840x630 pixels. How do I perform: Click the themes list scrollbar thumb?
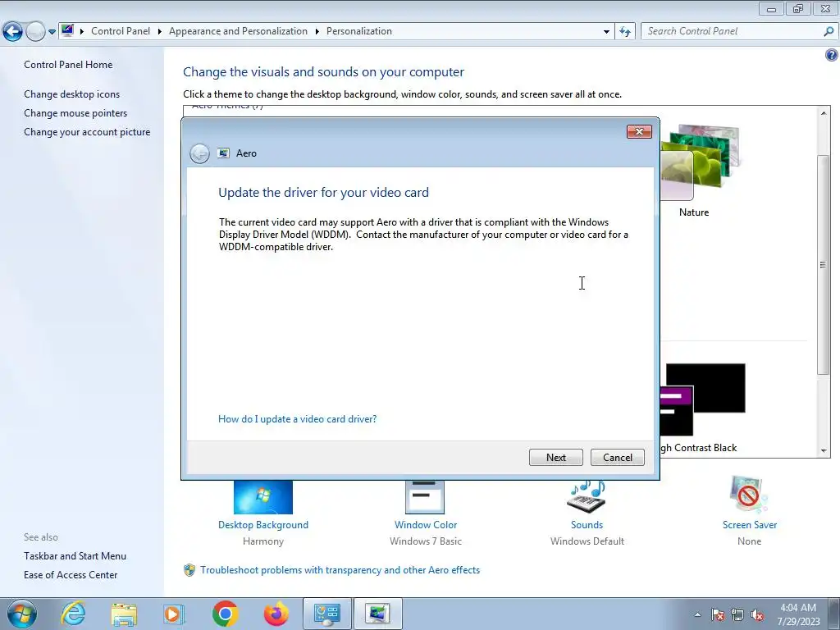(x=824, y=265)
